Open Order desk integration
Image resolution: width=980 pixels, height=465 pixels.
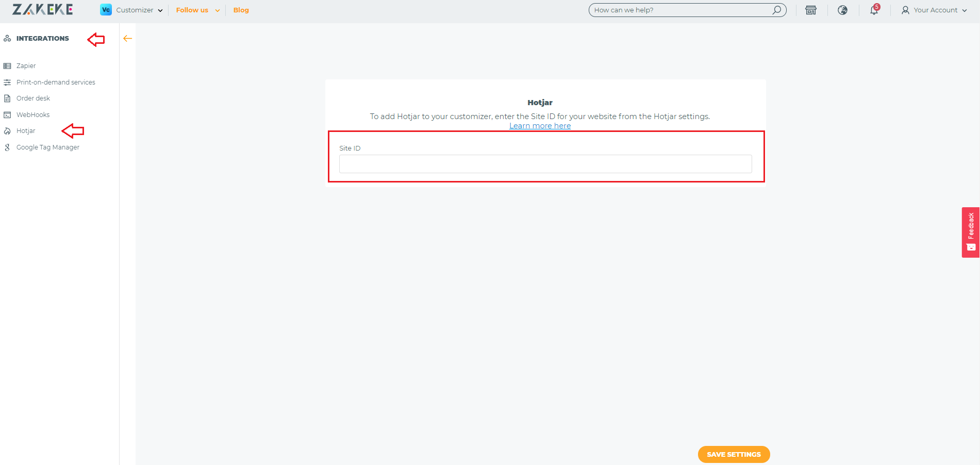click(x=33, y=98)
